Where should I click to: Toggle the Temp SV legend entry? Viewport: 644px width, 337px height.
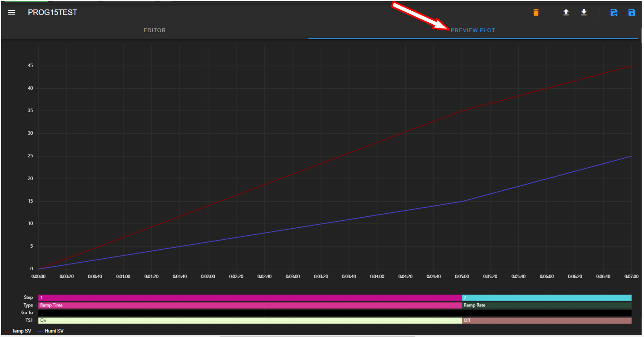coord(18,331)
